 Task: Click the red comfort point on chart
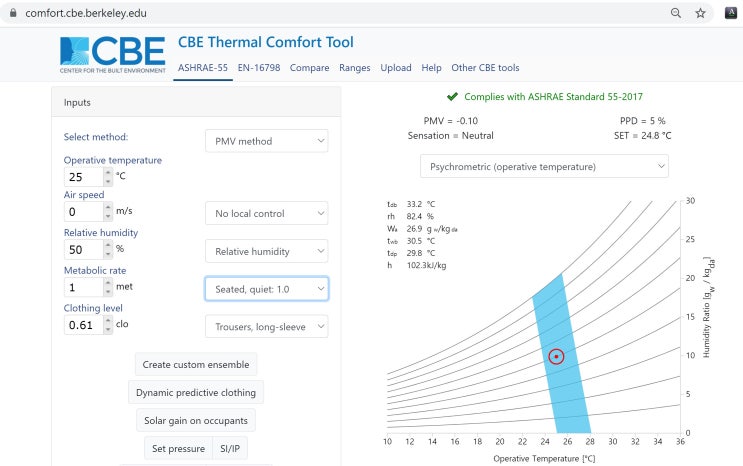point(557,356)
